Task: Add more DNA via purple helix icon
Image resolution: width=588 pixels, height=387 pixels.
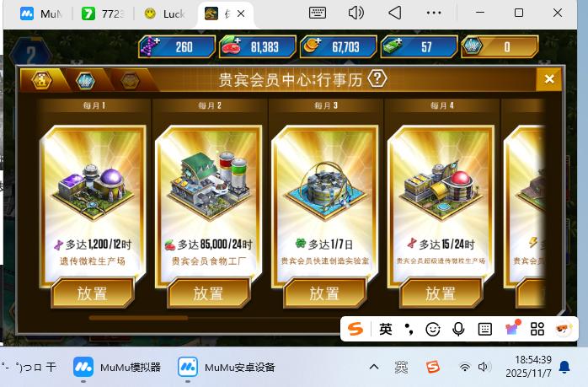Action: [x=149, y=46]
